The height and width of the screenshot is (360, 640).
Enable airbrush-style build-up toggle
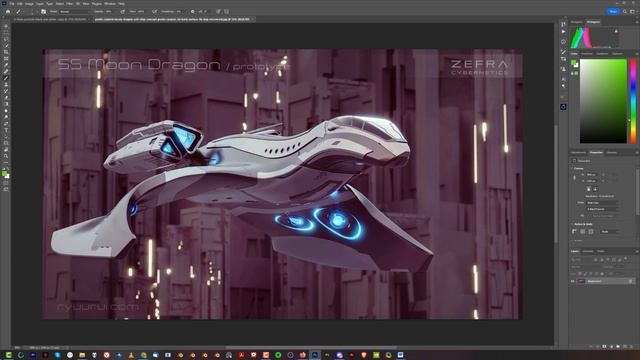[x=155, y=11]
